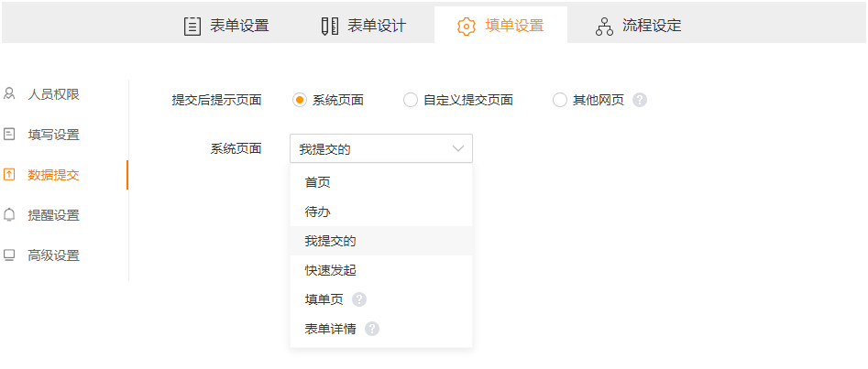This screenshot has width=868, height=369.
Task: Click help icon next to 填单页
Action: click(359, 299)
